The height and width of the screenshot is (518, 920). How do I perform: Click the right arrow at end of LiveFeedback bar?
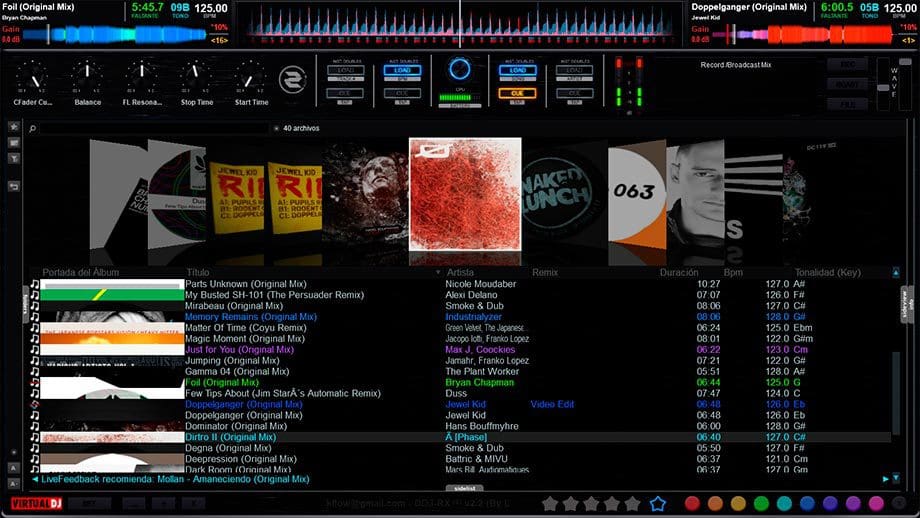[x=885, y=479]
